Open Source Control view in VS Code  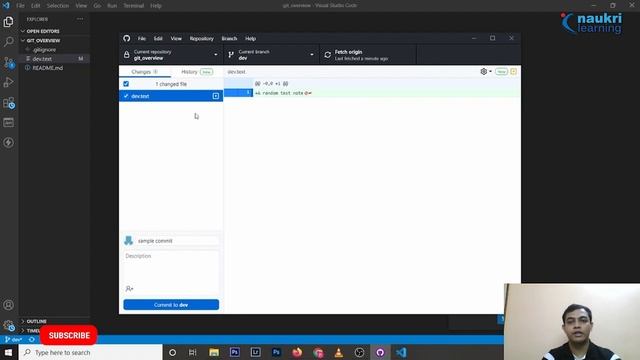click(9, 62)
